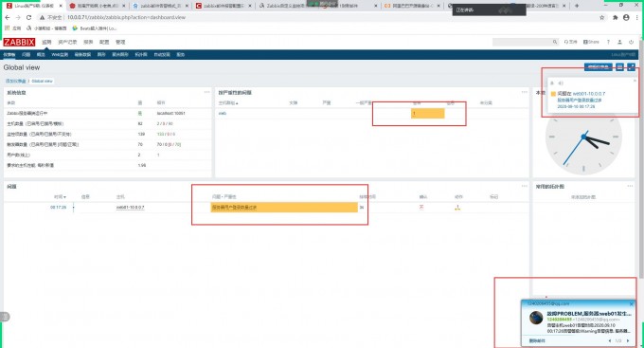This screenshot has height=348, width=644.
Task: Select the 服务 submenu tab
Action: (x=180, y=54)
